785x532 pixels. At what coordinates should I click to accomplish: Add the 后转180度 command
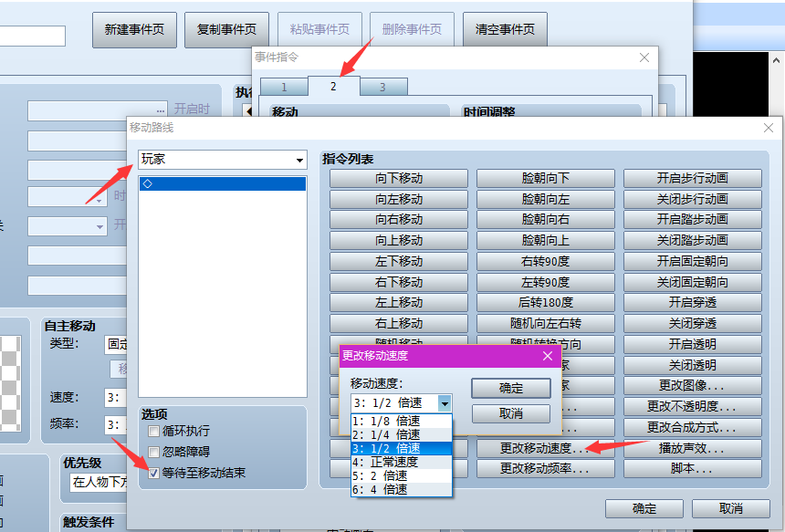[546, 303]
